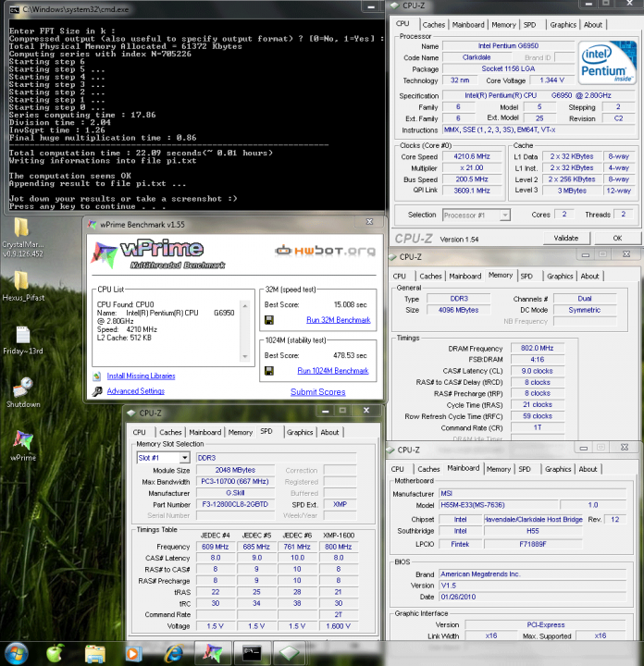644x666 pixels.
Task: Click Run 32M Benchmark link
Action: 339,320
